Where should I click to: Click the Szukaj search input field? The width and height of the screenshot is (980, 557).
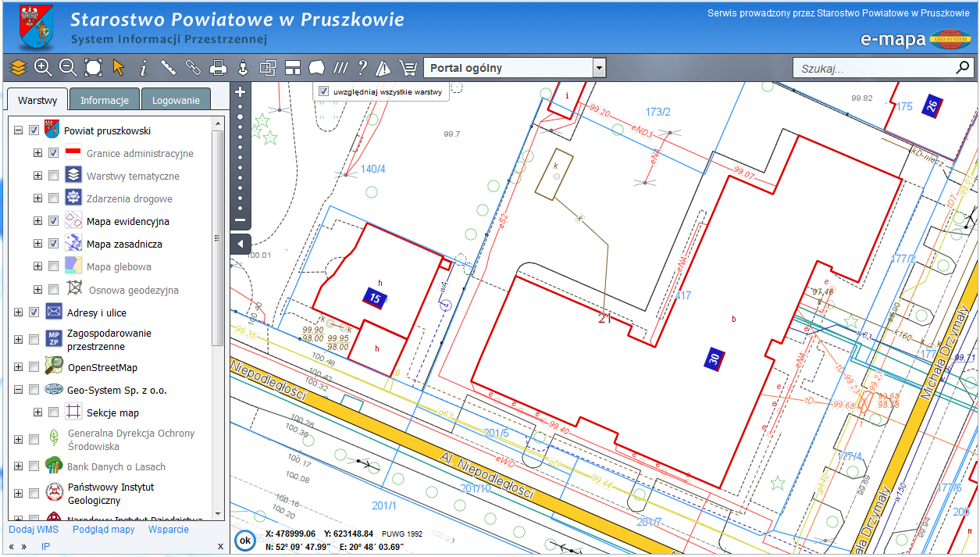coord(872,68)
